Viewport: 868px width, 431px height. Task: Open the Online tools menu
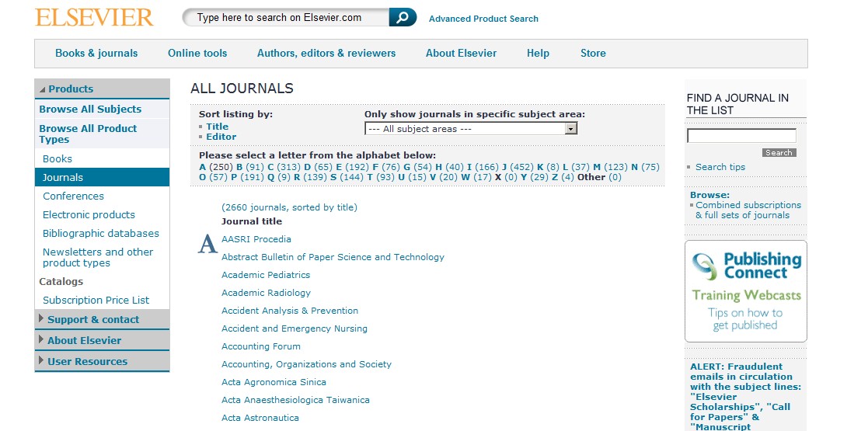click(x=197, y=53)
